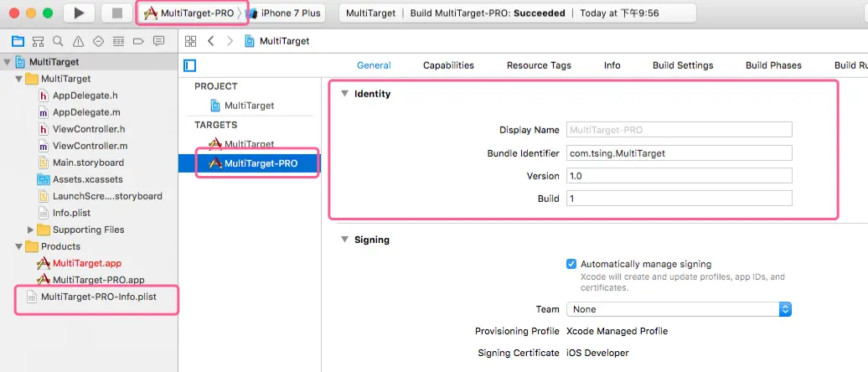Stop the running build

(117, 13)
